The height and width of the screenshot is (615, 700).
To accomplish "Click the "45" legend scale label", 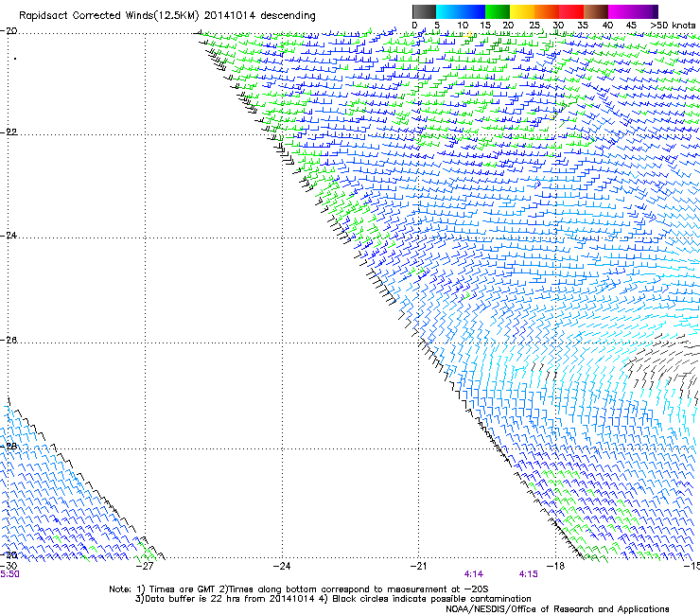I will tap(631, 26).
